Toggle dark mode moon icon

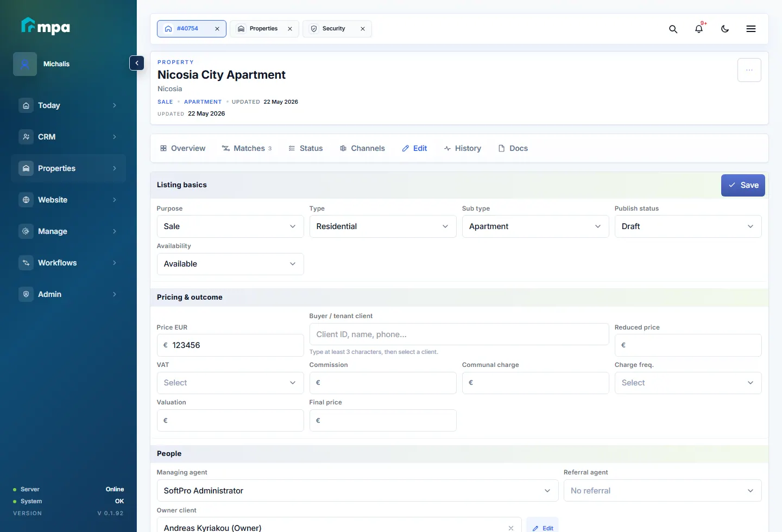725,29
